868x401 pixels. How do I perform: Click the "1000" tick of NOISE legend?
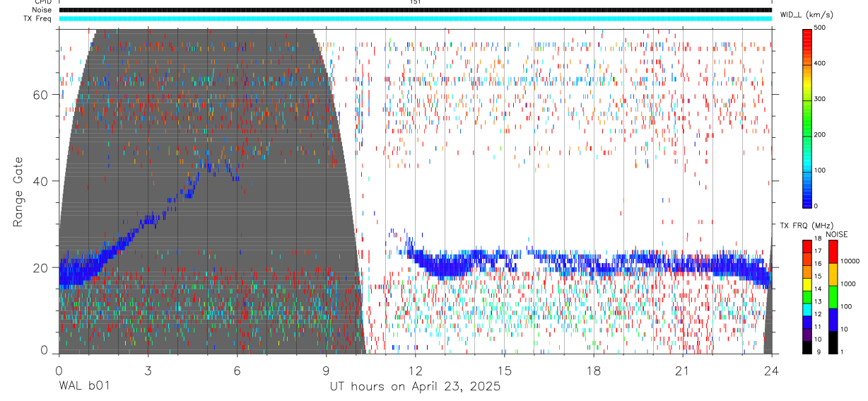pos(849,284)
